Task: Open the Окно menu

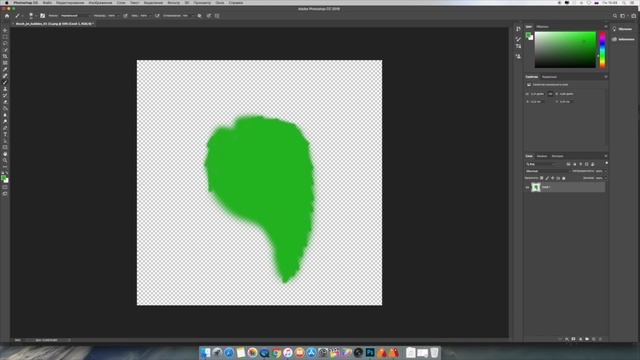Action: tap(220, 2)
